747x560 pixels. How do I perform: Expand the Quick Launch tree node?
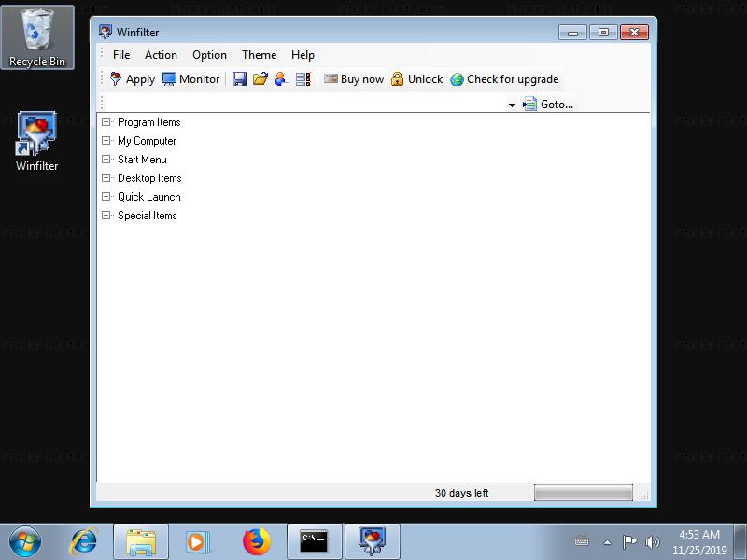click(106, 197)
